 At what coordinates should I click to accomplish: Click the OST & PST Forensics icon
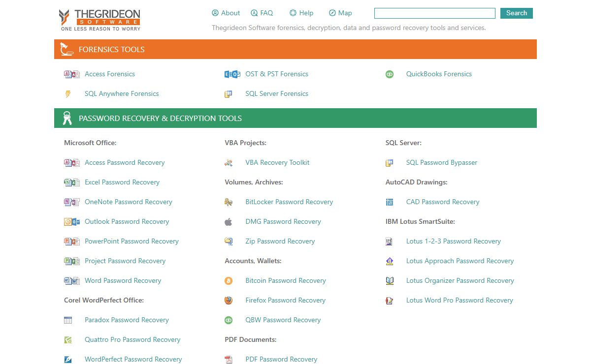pyautogui.click(x=232, y=74)
